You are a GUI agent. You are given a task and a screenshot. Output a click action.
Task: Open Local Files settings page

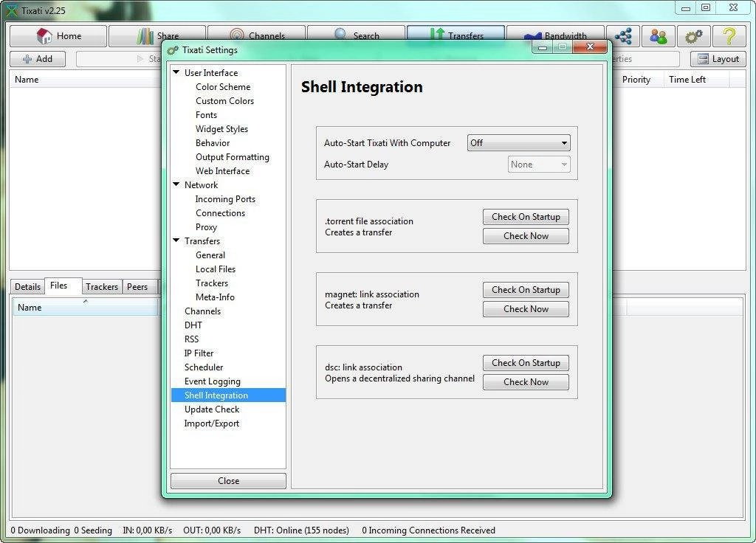pos(216,269)
